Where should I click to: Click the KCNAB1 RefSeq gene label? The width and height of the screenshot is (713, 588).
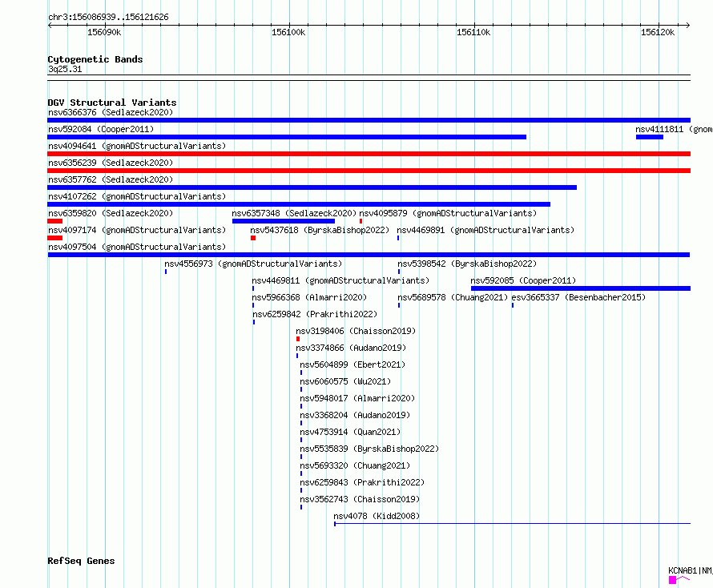pos(691,570)
